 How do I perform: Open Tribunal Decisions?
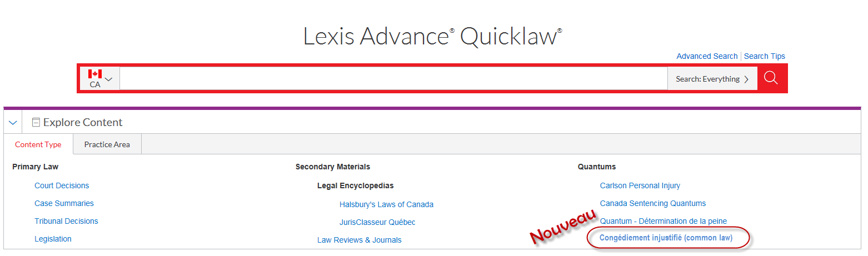(66, 221)
